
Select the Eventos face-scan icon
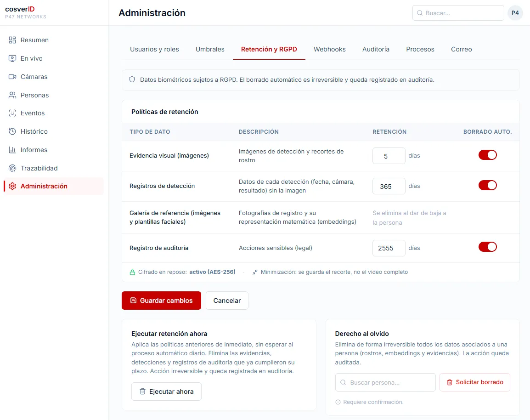tap(12, 113)
